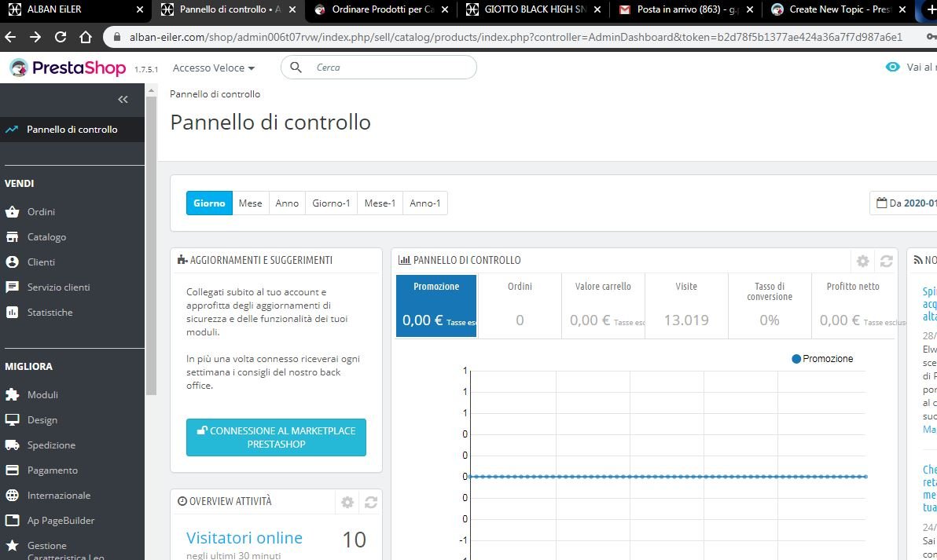Click the sidebar vertical scrollbar
The image size is (937, 560).
click(x=151, y=245)
